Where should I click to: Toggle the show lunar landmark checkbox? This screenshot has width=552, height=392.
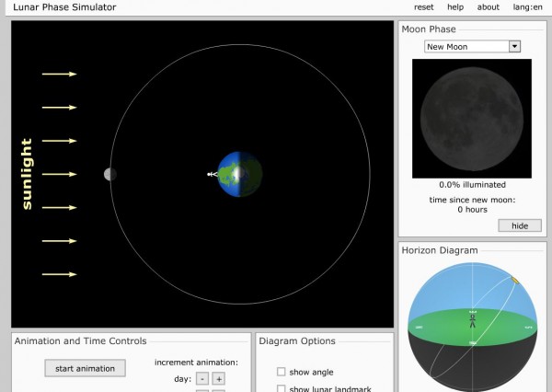tap(282, 388)
